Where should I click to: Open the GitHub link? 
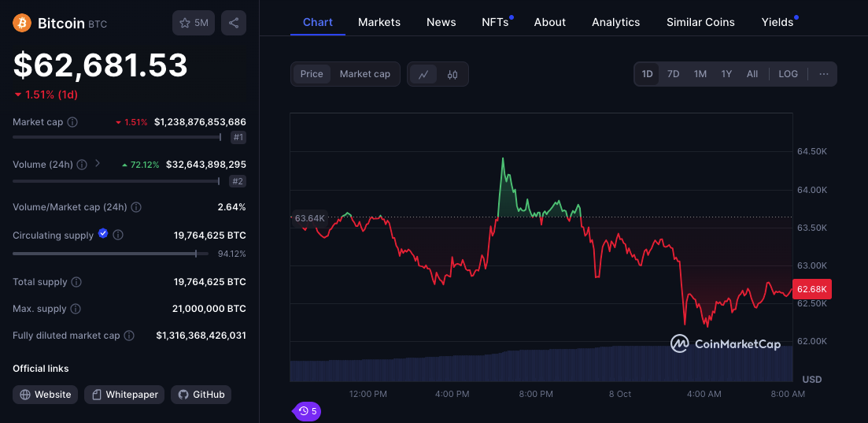(x=201, y=395)
